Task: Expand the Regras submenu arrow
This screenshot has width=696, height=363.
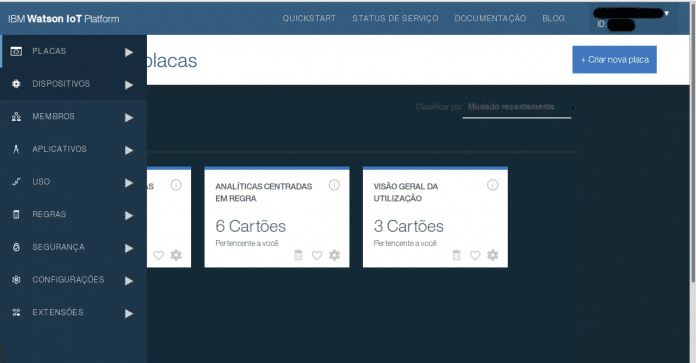Action: 129,215
